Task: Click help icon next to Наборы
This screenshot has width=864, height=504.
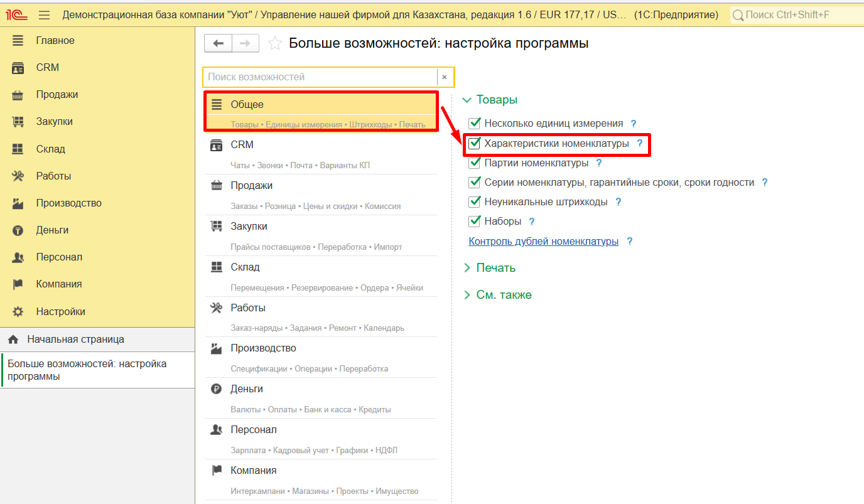Action: pos(532,222)
